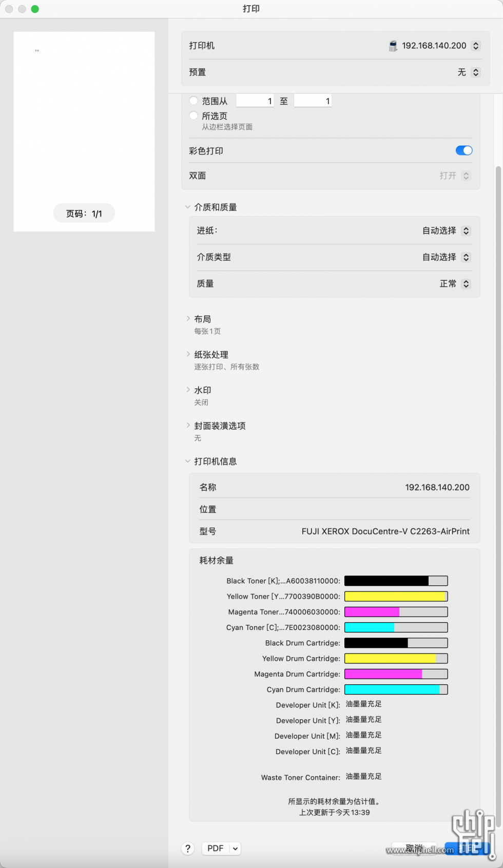Click the printer name value 192.168.140.200
The width and height of the screenshot is (503, 868).
tap(437, 487)
